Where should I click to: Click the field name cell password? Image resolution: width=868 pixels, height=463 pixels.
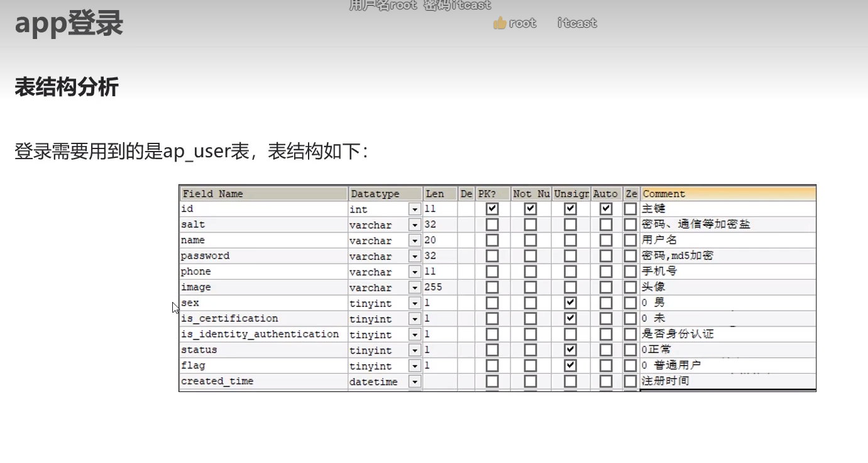click(x=263, y=256)
